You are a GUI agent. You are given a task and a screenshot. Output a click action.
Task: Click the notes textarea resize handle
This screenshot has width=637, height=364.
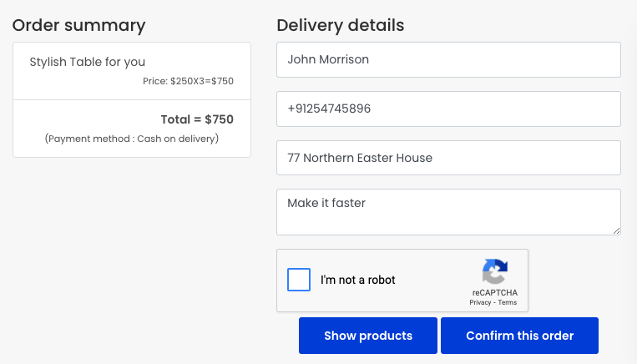pyautogui.click(x=616, y=230)
